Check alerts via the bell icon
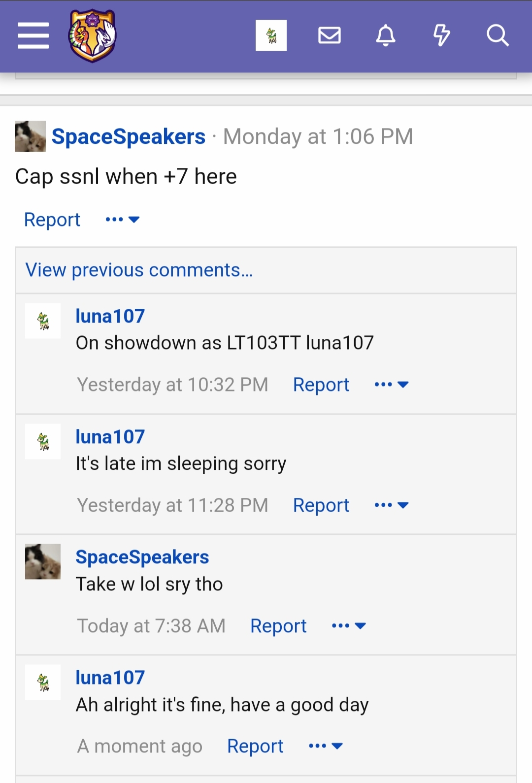Screen dimensions: 532x783 [386, 35]
